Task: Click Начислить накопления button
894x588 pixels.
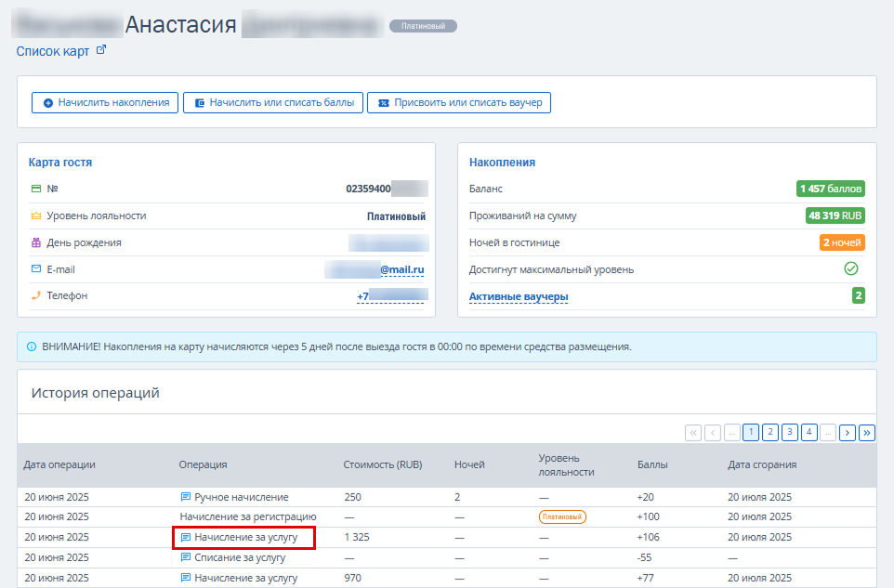Action: [105, 102]
